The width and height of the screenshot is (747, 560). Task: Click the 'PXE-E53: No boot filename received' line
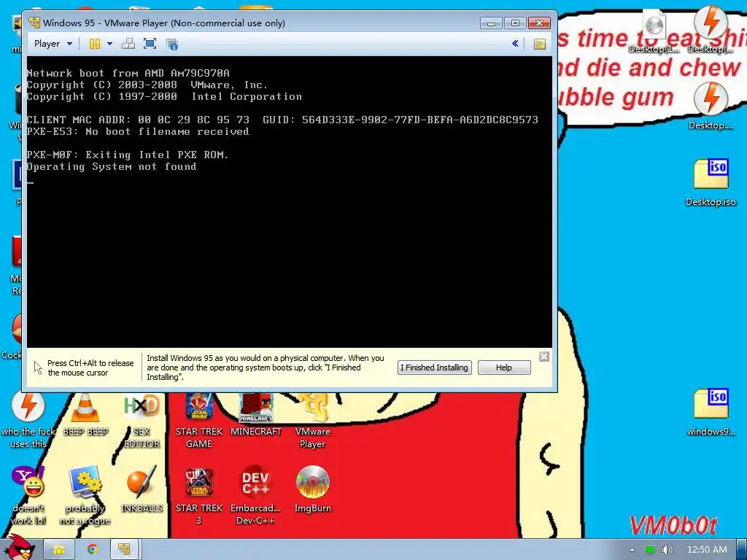(x=138, y=131)
